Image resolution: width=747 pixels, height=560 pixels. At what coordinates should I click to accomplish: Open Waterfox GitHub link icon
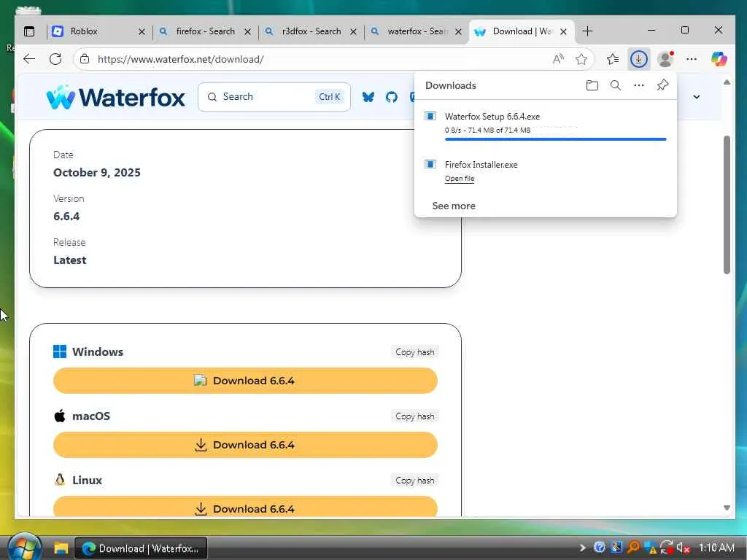pyautogui.click(x=392, y=97)
